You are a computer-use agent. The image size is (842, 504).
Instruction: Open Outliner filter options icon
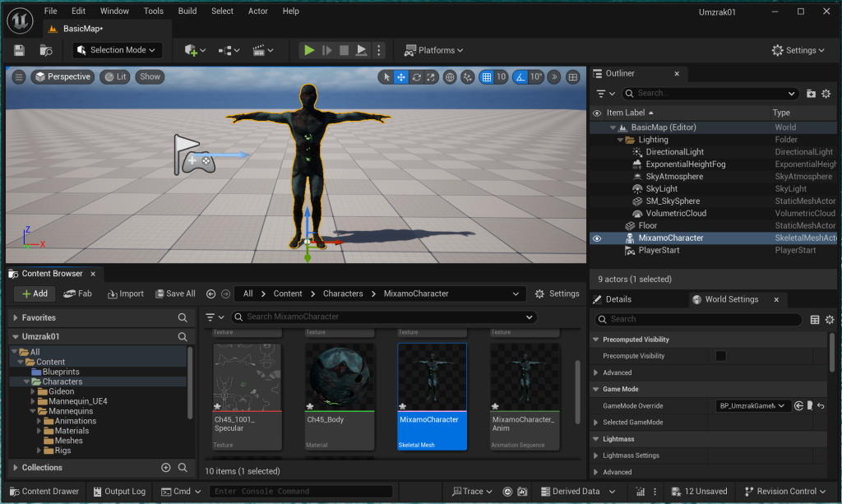point(605,94)
